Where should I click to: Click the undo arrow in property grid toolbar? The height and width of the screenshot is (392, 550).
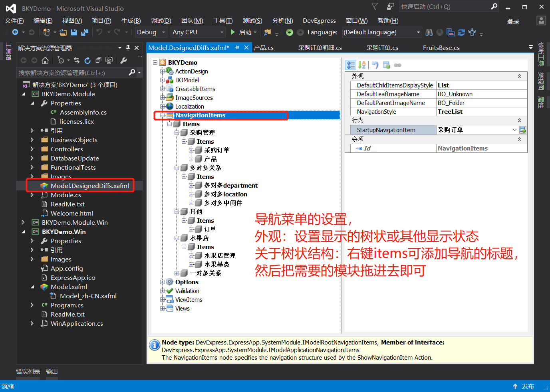tap(375, 65)
